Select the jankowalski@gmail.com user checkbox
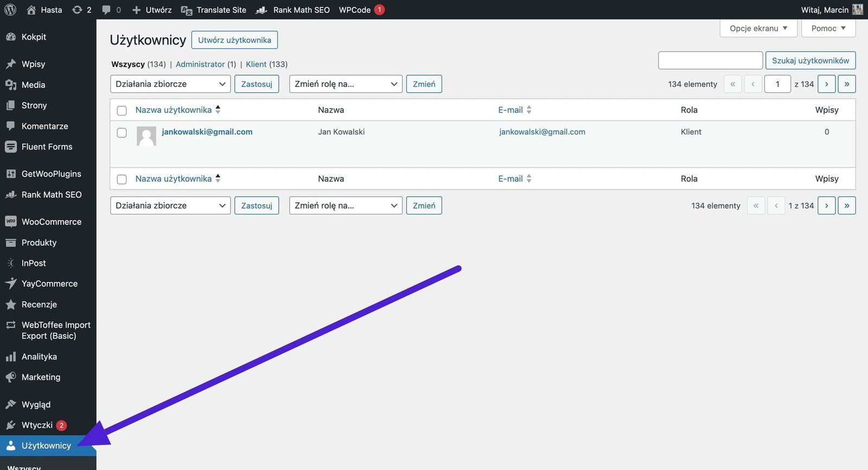 pos(122,133)
